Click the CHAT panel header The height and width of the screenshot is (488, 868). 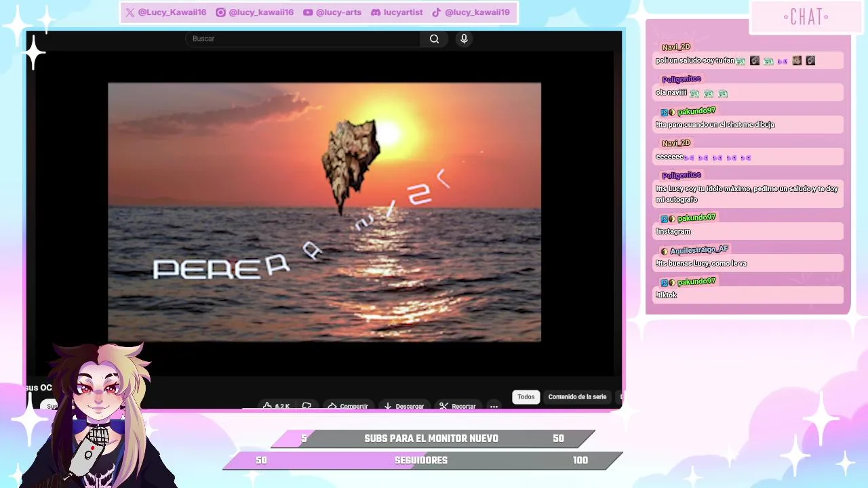click(806, 17)
